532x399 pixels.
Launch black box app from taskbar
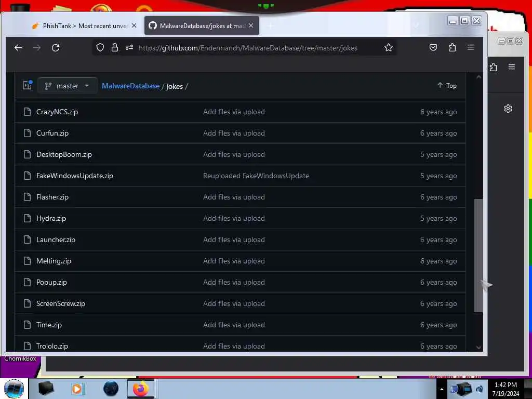(46, 389)
